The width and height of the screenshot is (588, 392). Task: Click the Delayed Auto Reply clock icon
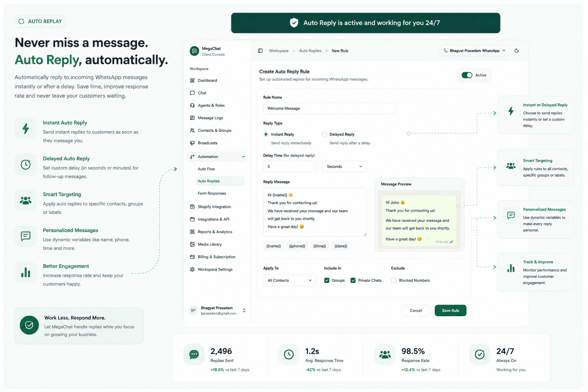coord(26,165)
